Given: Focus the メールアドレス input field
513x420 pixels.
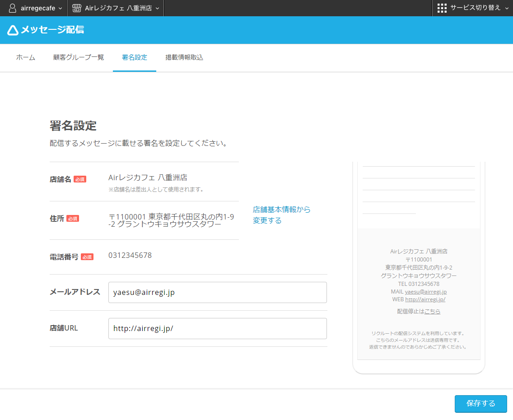Looking at the screenshot, I should point(218,293).
